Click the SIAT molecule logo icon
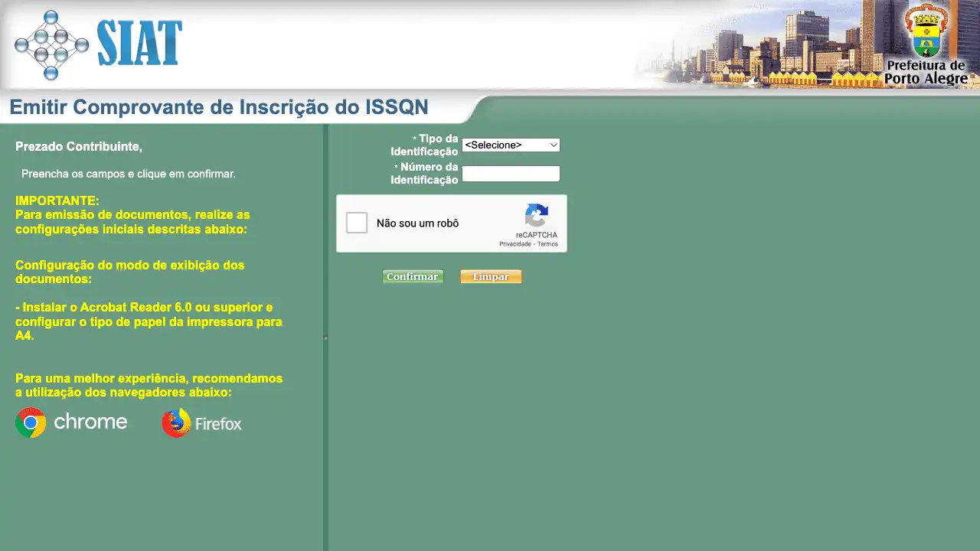Screen dimensions: 980x551 pyautogui.click(x=51, y=45)
